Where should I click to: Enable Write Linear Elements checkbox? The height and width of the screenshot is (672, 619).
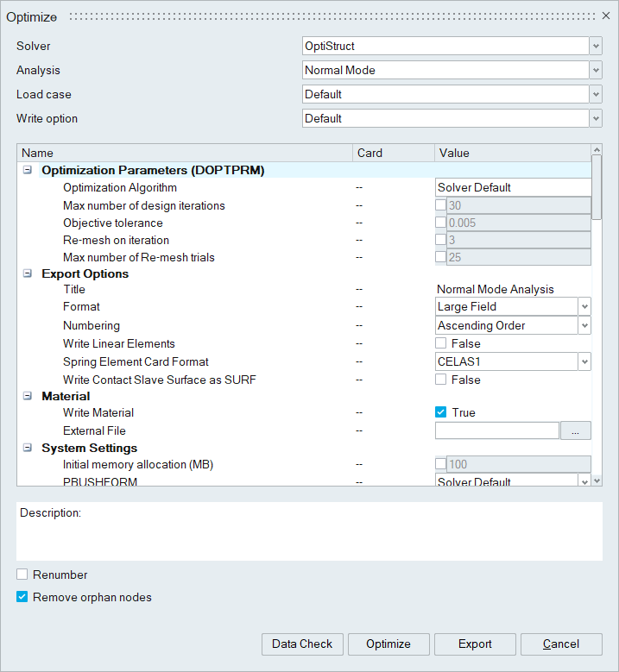(x=441, y=343)
